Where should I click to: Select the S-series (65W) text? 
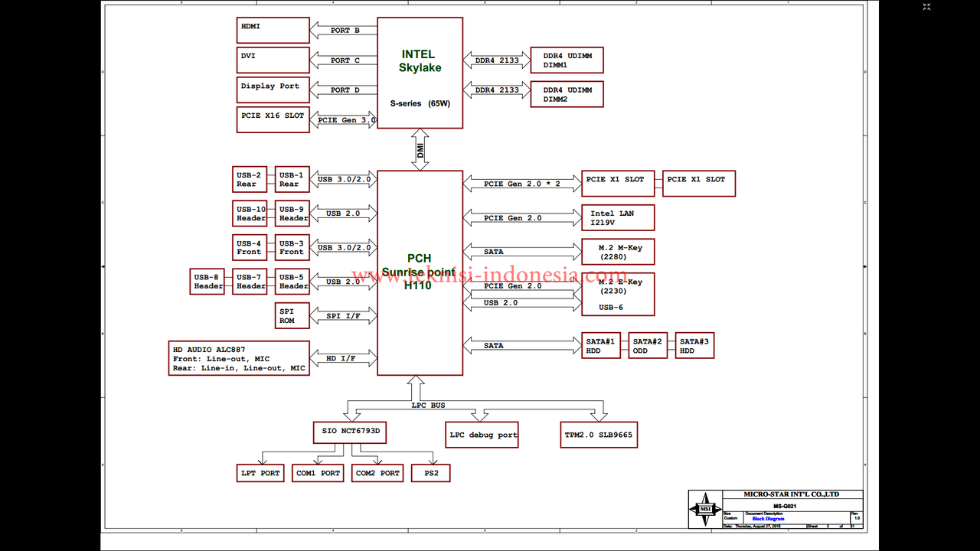[420, 103]
